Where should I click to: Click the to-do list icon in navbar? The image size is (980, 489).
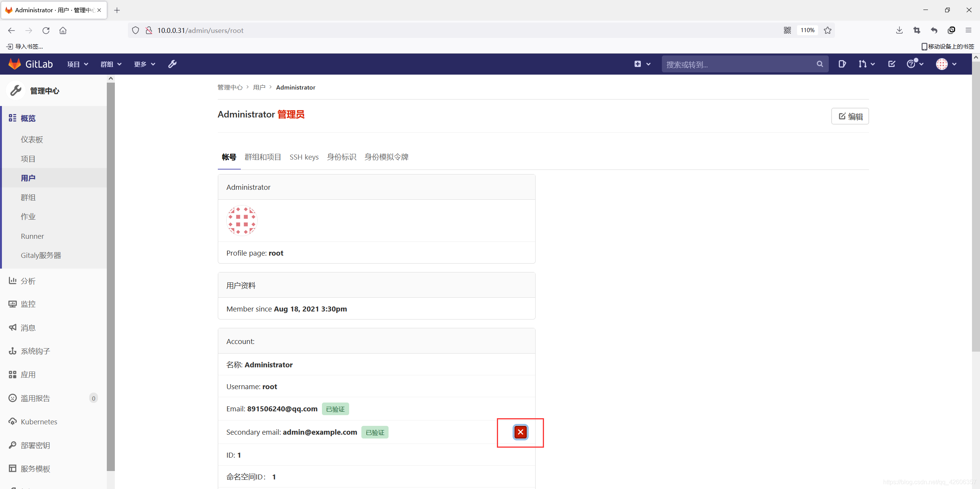[x=892, y=64]
